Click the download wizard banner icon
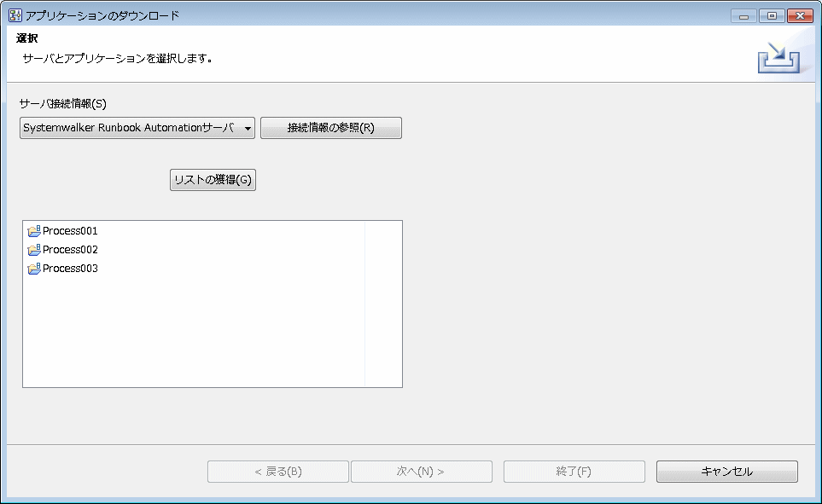The height and width of the screenshot is (504, 822). click(778, 58)
